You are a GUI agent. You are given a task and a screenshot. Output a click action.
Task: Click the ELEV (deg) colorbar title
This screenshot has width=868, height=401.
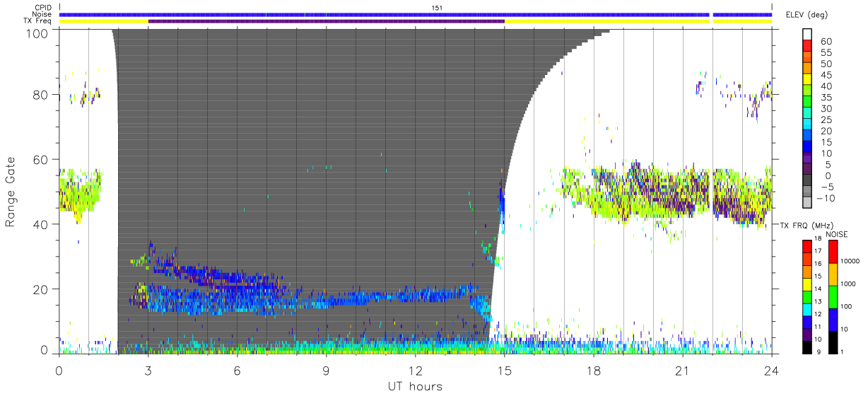point(807,15)
